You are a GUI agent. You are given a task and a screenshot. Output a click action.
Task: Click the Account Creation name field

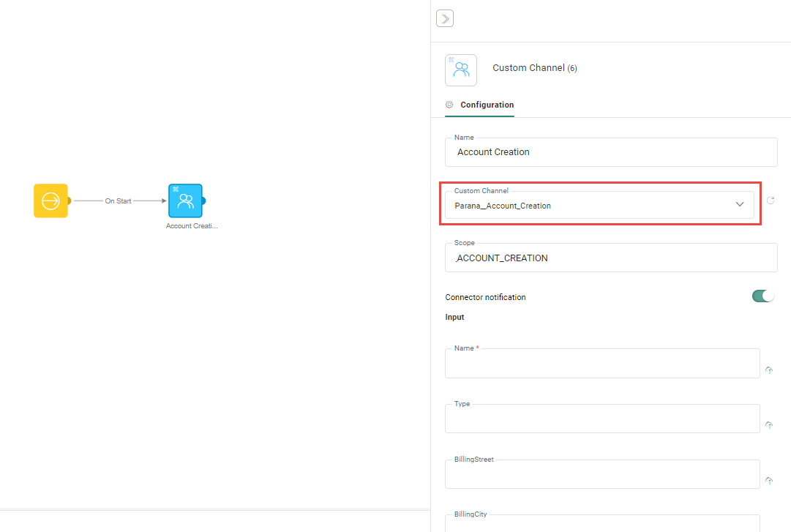[x=610, y=152]
